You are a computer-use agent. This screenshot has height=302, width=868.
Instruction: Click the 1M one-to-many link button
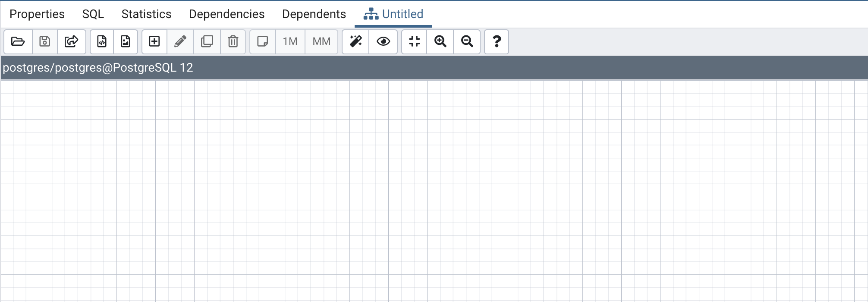290,41
